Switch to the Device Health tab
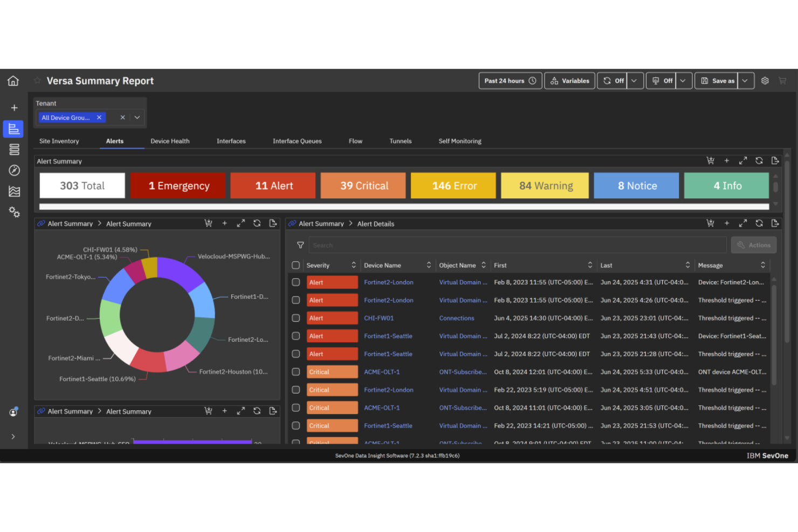The image size is (798, 532). (170, 141)
